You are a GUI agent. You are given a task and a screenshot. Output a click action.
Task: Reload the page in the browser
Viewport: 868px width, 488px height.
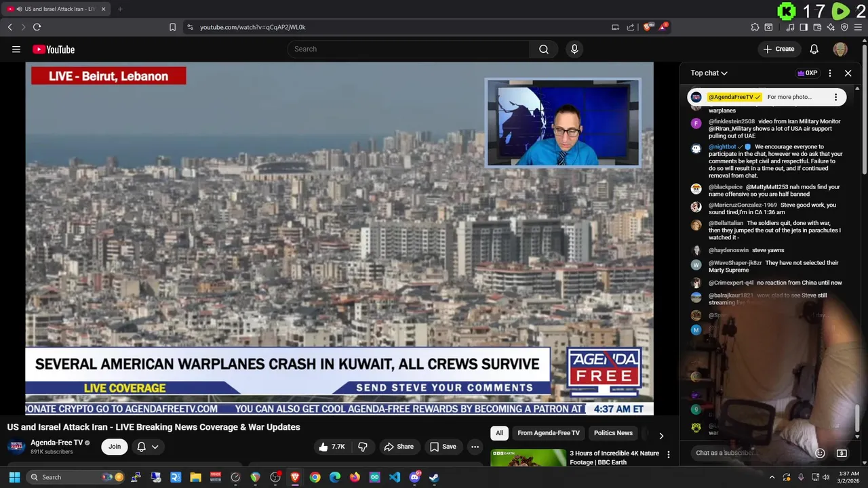coord(37,27)
